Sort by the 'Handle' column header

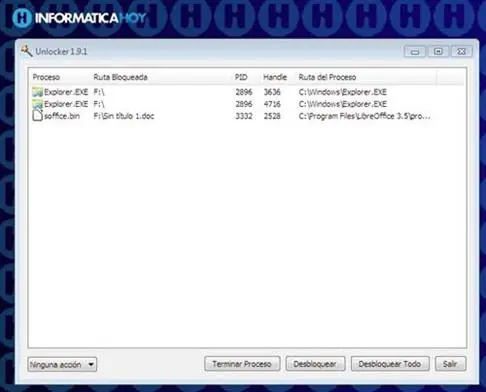coord(275,77)
